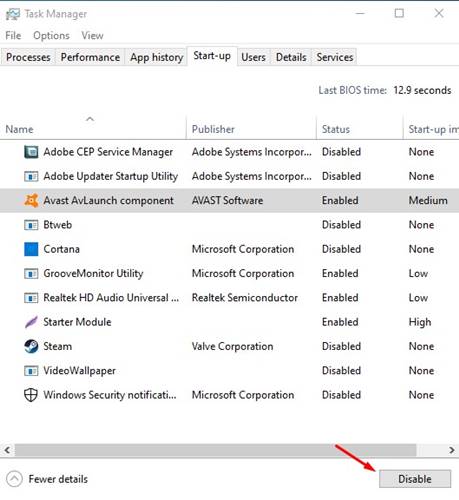The width and height of the screenshot is (459, 500).
Task: Select the Cortana blue square icon
Action: 31,249
